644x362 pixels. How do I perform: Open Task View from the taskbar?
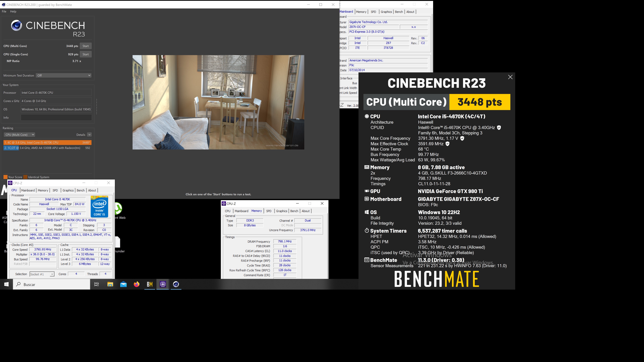pyautogui.click(x=96, y=284)
